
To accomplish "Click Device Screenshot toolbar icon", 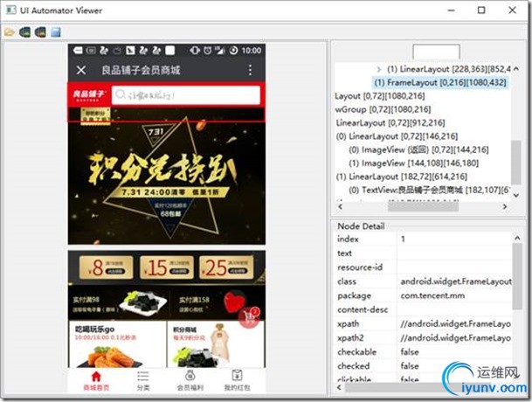I will tap(24, 32).
